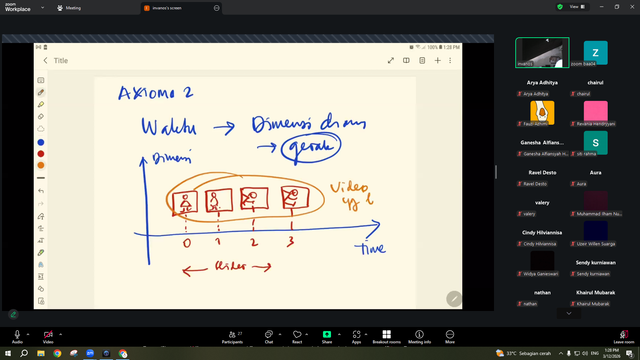The width and height of the screenshot is (640, 360).
Task: Open Windows taskbar search
Action: [24, 353]
